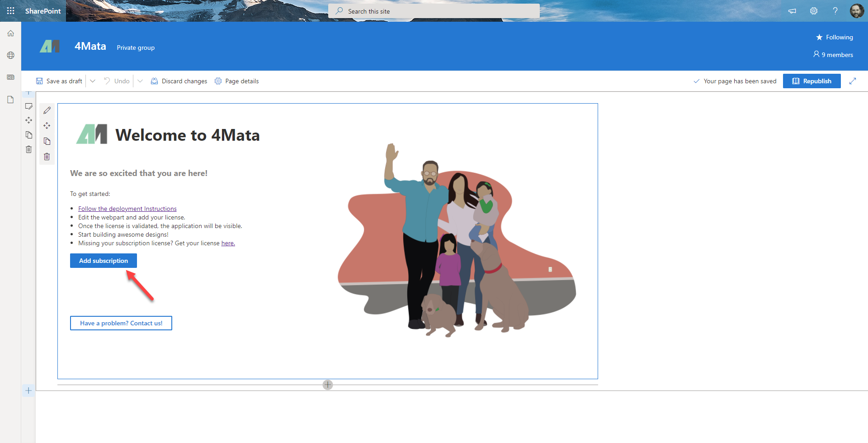Screen dimensions: 868x443
Task: Click Discard changes
Action: (x=179, y=81)
